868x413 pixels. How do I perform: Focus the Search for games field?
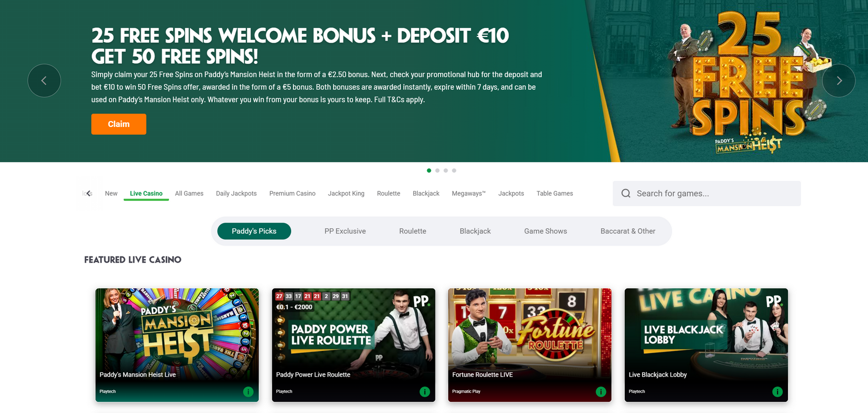[707, 193]
